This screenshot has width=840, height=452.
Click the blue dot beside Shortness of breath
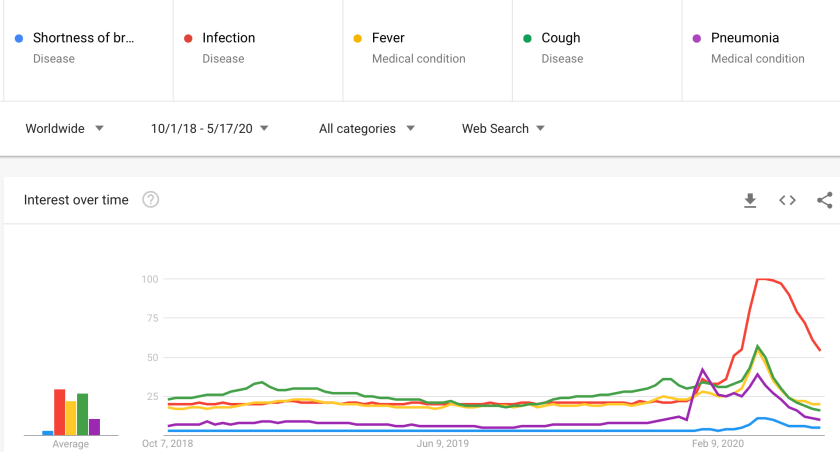point(19,39)
